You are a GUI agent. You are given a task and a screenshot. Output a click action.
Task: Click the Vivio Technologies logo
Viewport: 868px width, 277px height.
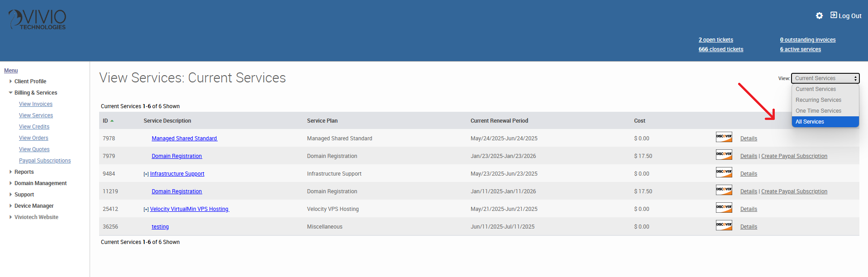[x=38, y=20]
